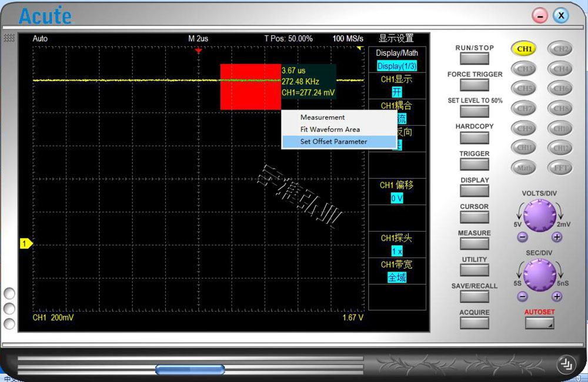Click the middle round button at lower-left
Screen dimensions: 588x382
point(9,309)
